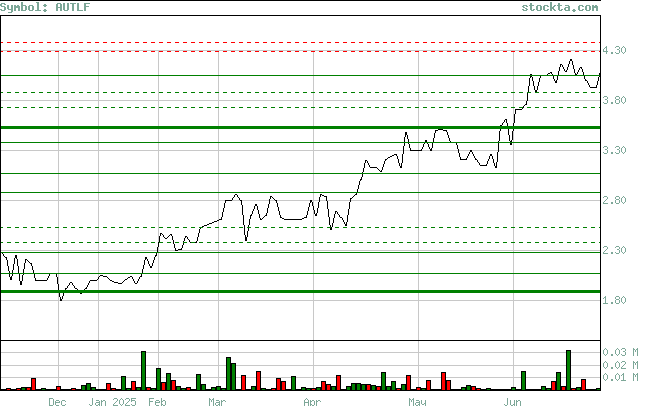Click the 2.80 price axis label
The height and width of the screenshot is (406, 655).
[x=614, y=200]
